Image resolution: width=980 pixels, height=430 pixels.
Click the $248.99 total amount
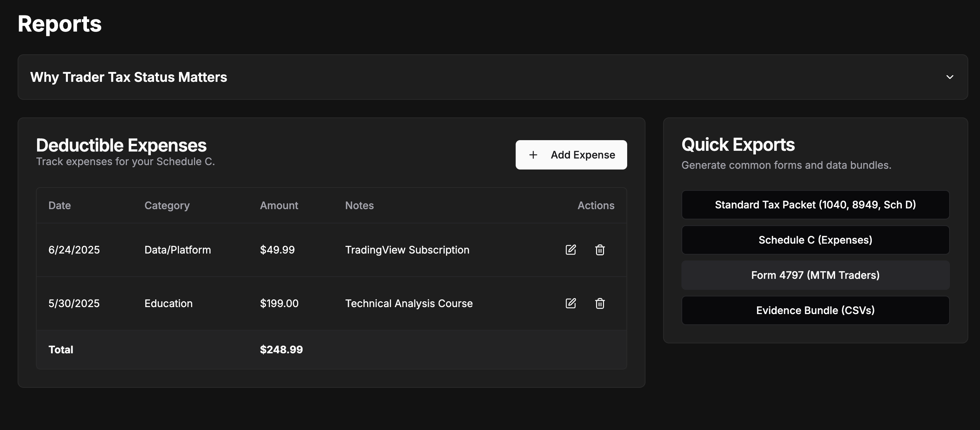[x=282, y=349]
